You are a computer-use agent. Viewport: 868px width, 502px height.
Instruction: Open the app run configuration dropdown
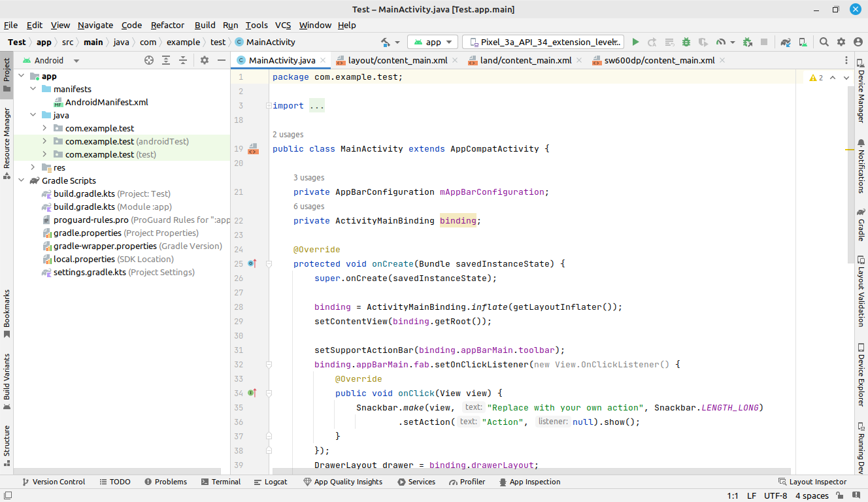(433, 42)
